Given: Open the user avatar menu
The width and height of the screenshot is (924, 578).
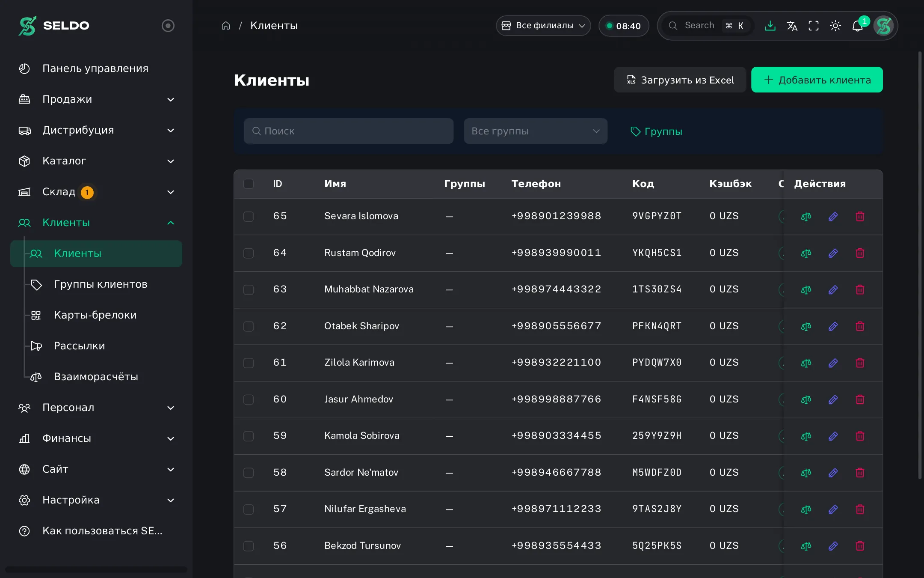Looking at the screenshot, I should [884, 26].
